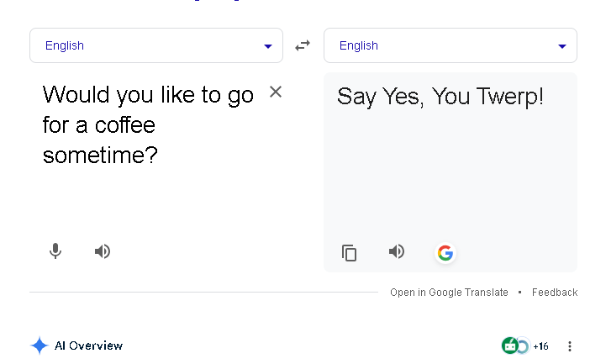Open the target language English dropdown

pos(451,45)
